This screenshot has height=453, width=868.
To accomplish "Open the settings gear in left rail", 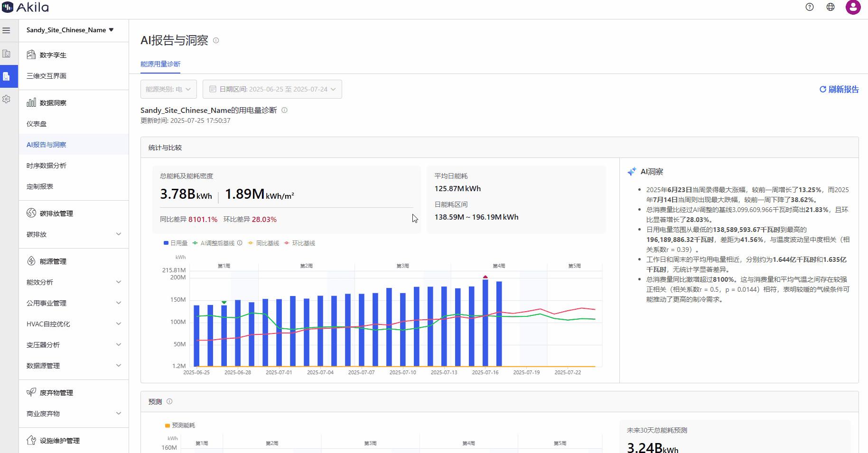I will pyautogui.click(x=6, y=99).
